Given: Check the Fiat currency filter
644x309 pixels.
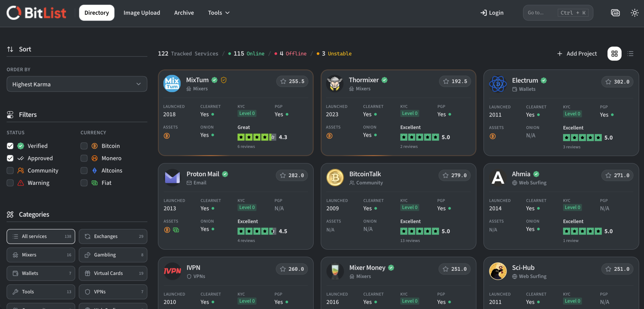Looking at the screenshot, I should coord(84,183).
